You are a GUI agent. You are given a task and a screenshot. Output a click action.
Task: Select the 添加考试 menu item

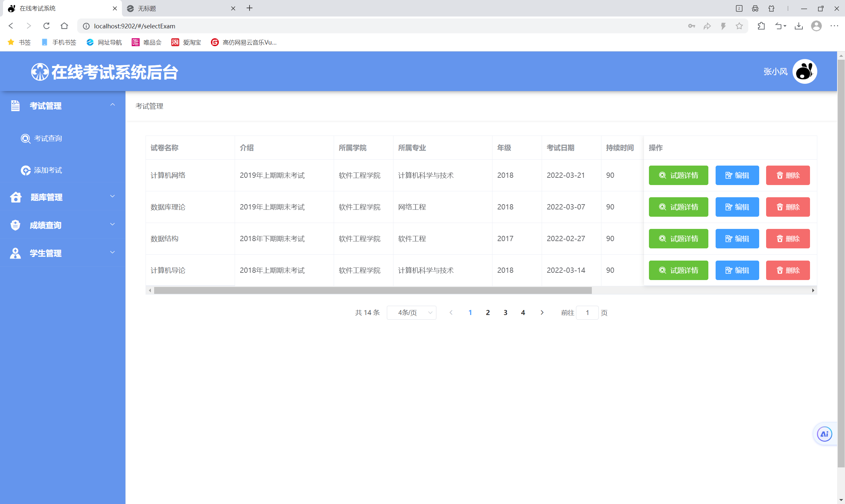click(x=48, y=170)
